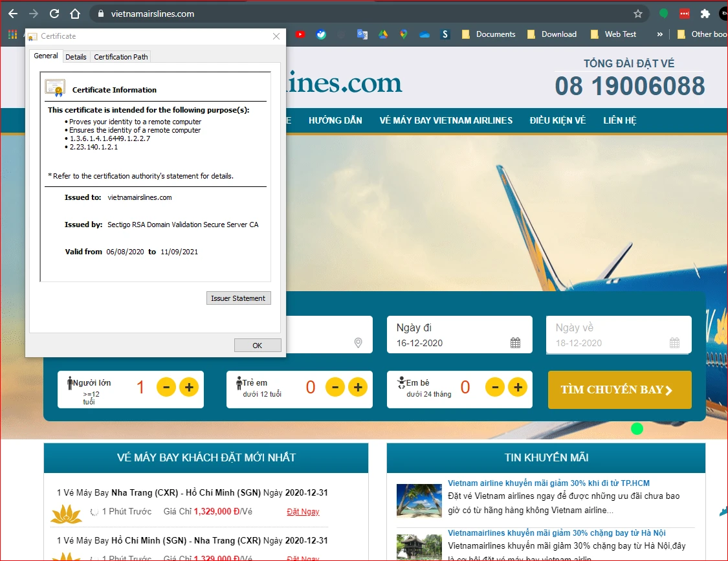
Task: Increase the Người lớn adult count
Action: (x=189, y=387)
